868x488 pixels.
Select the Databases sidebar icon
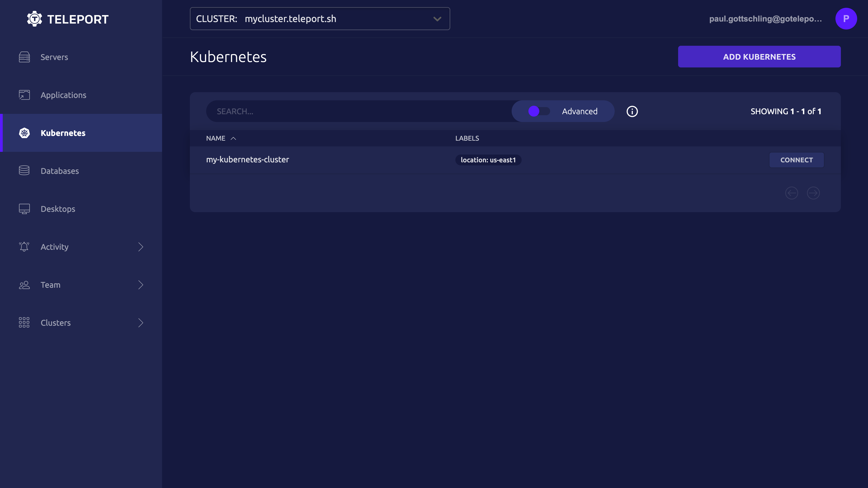(x=24, y=170)
